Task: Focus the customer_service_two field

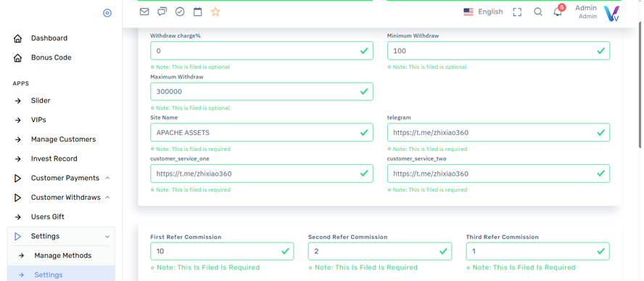Action: pyautogui.click(x=499, y=174)
